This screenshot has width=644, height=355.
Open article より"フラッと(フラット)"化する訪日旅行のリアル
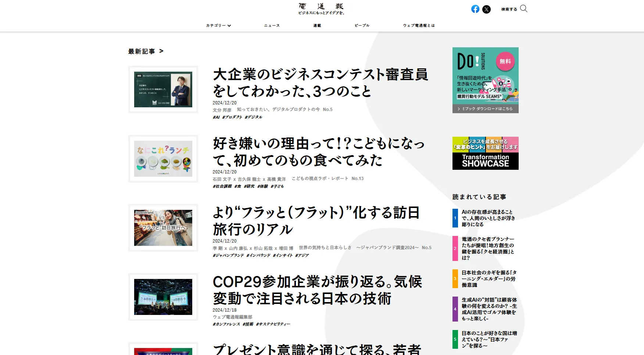pos(316,221)
